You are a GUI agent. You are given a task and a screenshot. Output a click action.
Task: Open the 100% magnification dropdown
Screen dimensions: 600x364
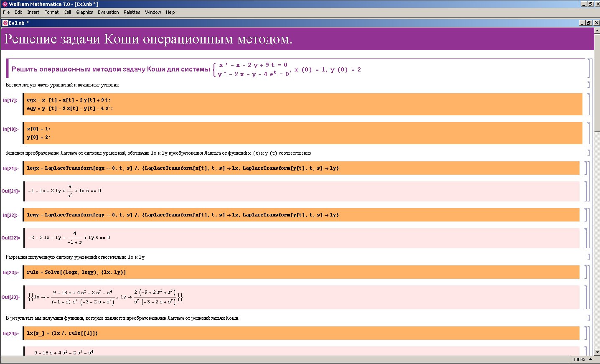tap(590, 359)
